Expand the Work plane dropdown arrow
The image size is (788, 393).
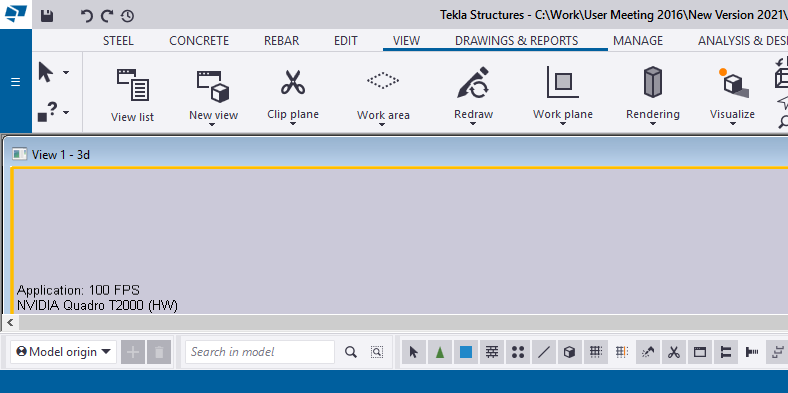tap(562, 124)
